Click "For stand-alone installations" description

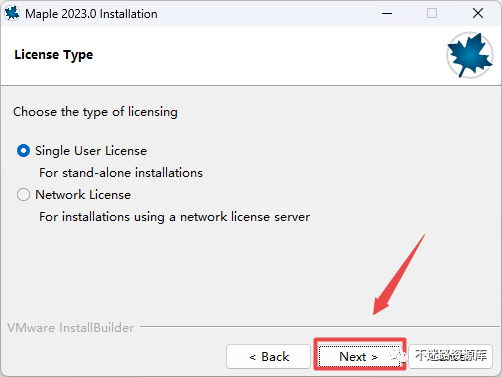click(121, 173)
